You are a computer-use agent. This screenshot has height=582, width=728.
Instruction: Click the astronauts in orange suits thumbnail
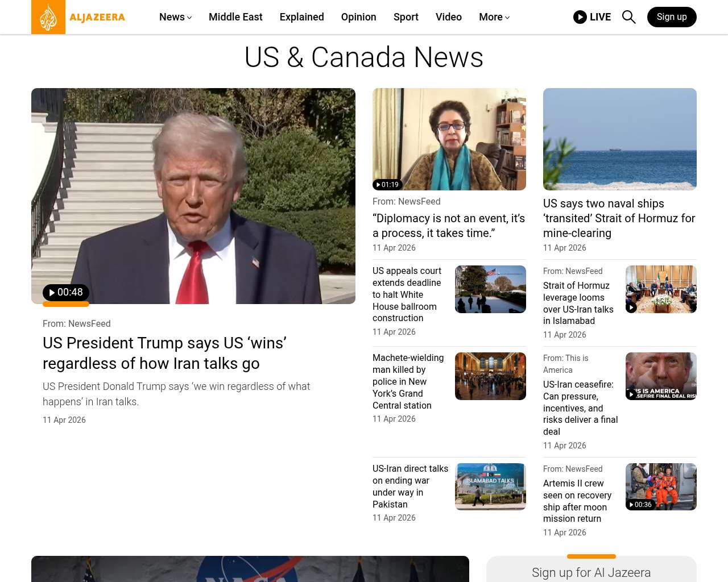pos(661,487)
